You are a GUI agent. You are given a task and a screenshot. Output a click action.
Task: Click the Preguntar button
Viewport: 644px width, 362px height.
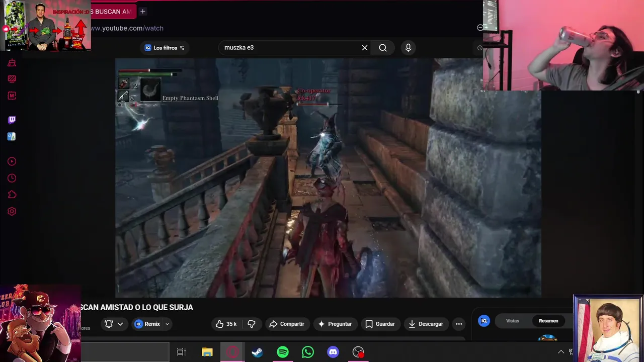[335, 324]
